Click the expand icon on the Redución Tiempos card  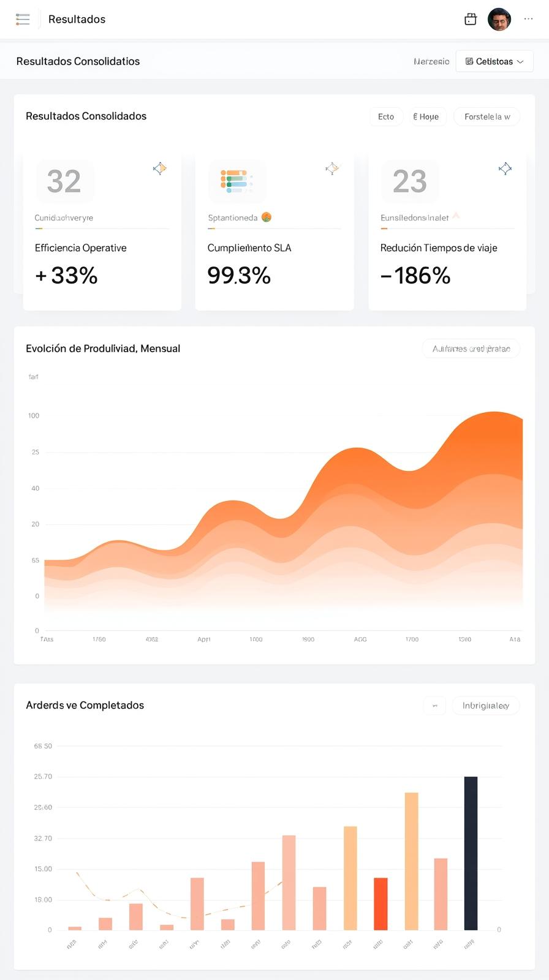[x=505, y=168]
